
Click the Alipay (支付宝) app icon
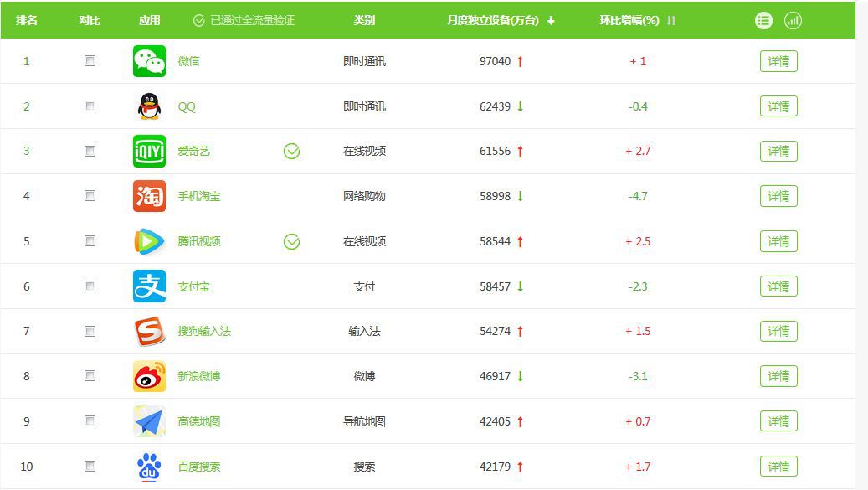pyautogui.click(x=149, y=286)
